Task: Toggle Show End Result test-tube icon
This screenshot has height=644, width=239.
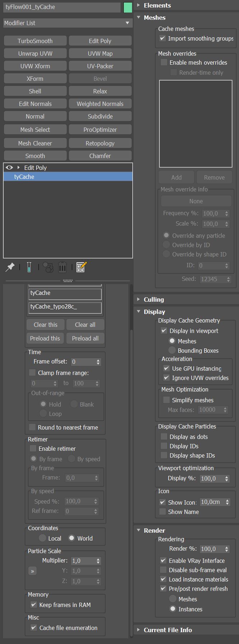Action: pyautogui.click(x=29, y=267)
